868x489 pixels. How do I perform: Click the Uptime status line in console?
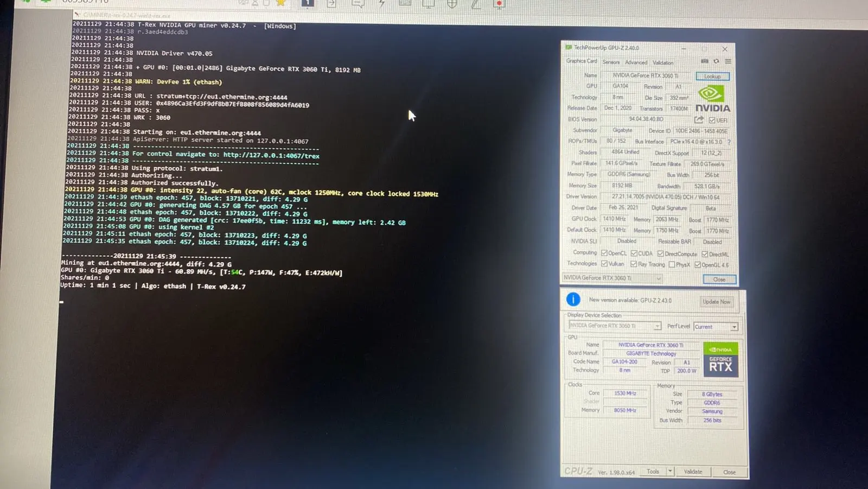(152, 286)
